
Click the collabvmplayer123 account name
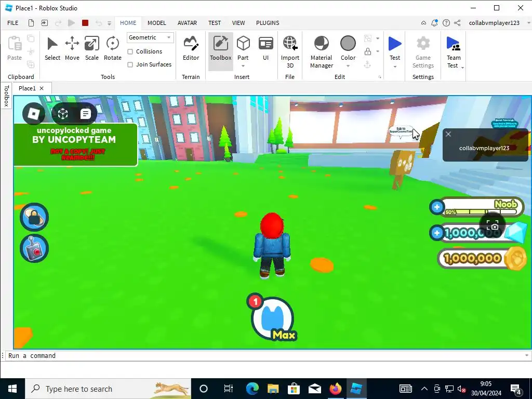[494, 23]
